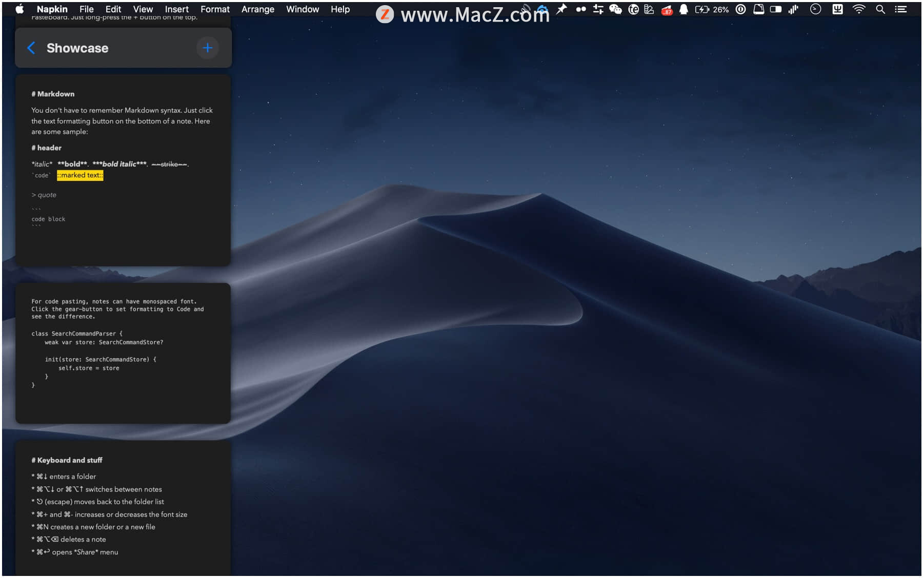Click the '**bold**' sample text
Screen dimensions: 924x578
[x=72, y=164]
